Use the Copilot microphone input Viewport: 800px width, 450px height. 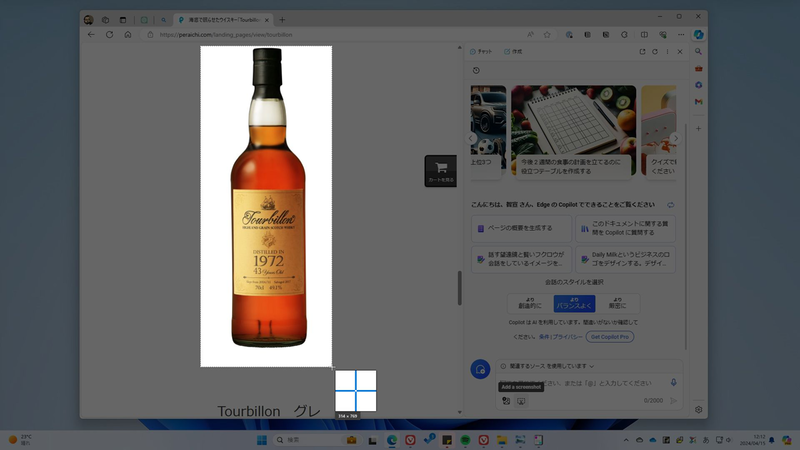[673, 383]
